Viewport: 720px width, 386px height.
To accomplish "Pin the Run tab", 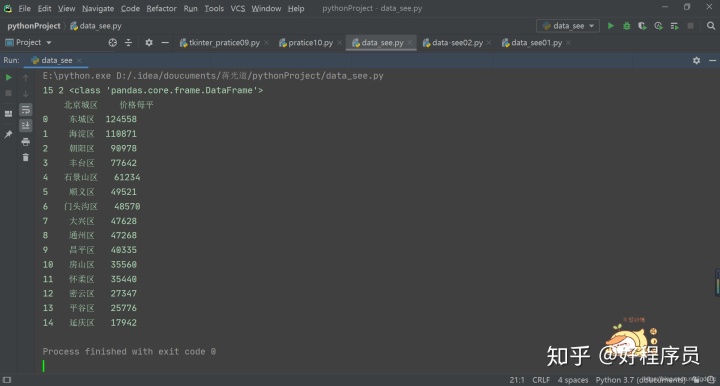I will [x=8, y=134].
